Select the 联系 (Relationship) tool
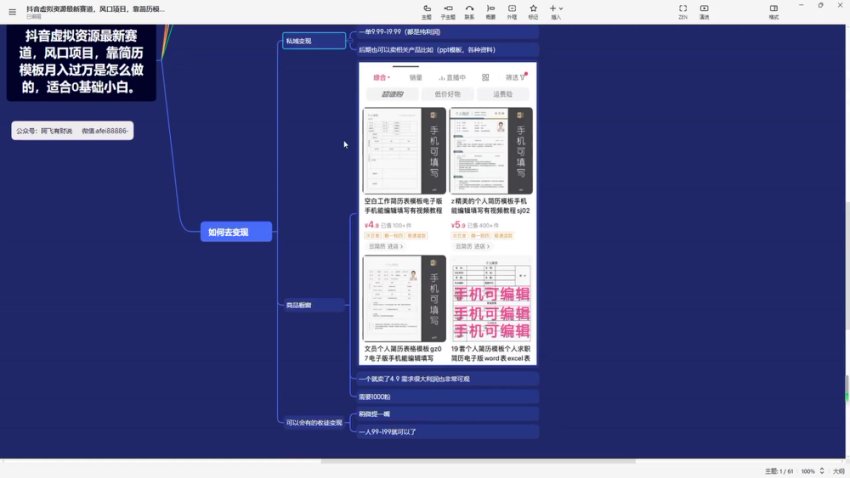Screen dimensions: 850x478 coord(470,10)
